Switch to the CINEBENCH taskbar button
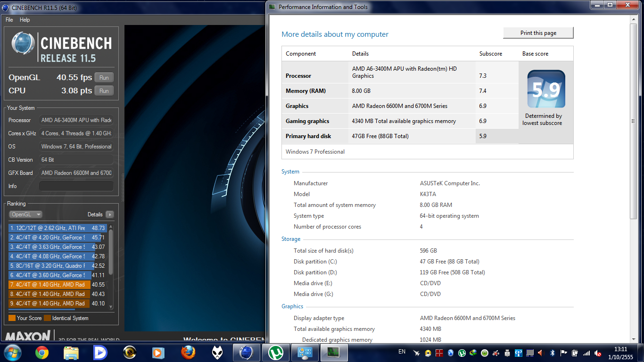Viewport: 644px width, 362px height. click(x=247, y=353)
